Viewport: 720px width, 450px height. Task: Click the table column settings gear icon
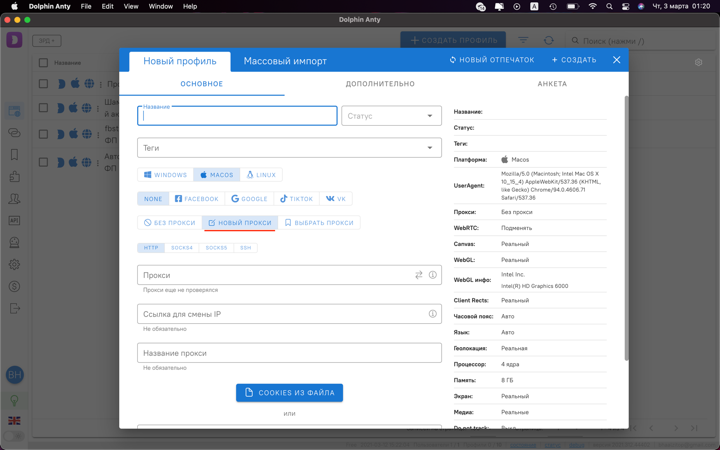click(698, 62)
